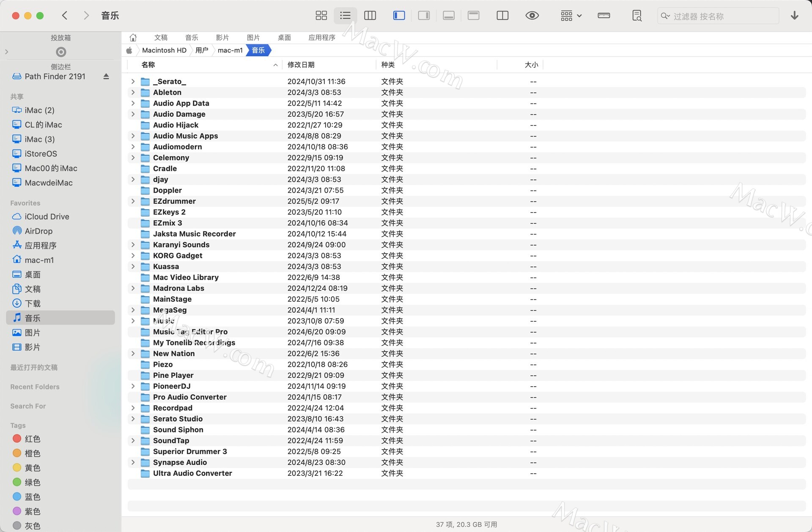Viewport: 812px width, 532px height.
Task: Switch to column view
Action: click(370, 16)
